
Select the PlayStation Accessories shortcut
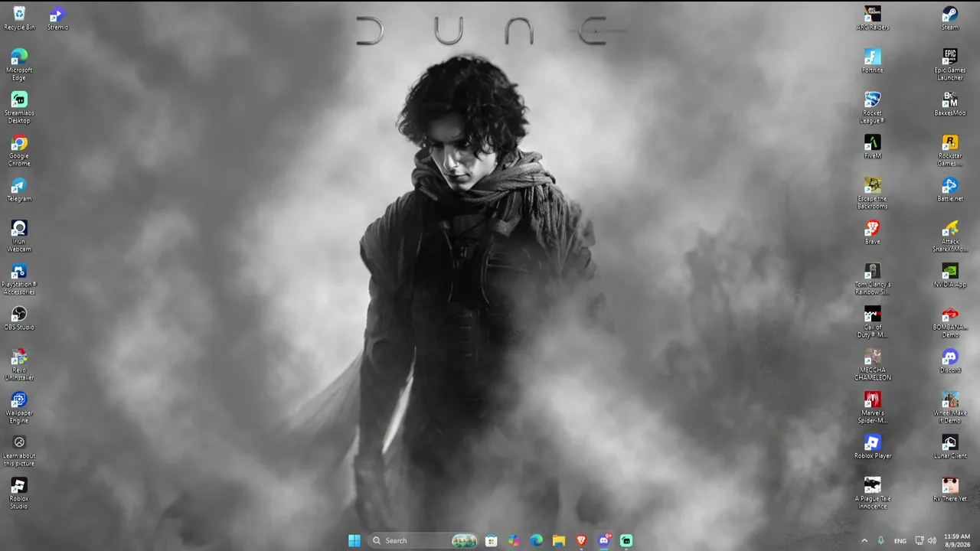point(19,279)
